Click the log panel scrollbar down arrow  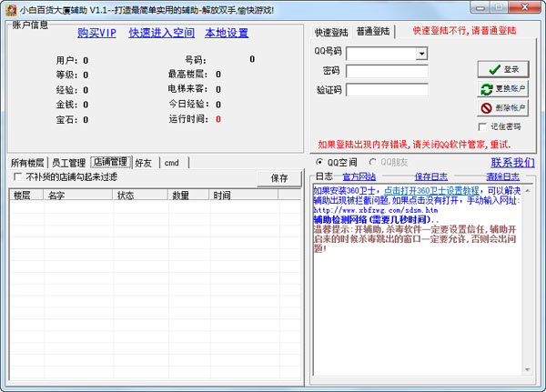pyautogui.click(x=528, y=369)
